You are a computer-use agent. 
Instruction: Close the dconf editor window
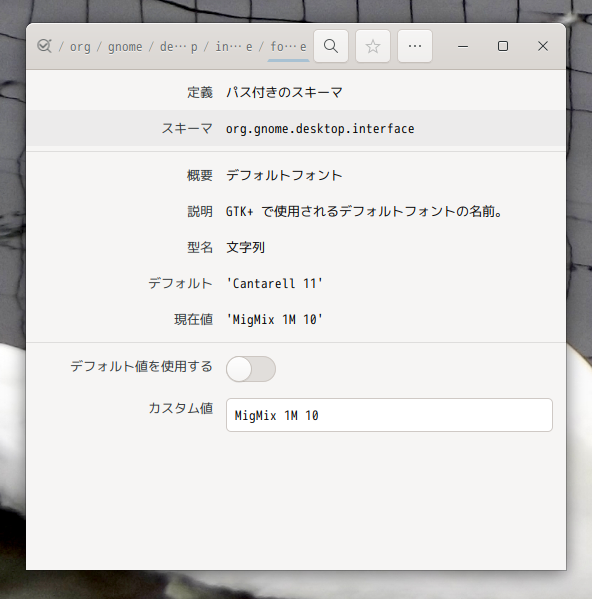point(543,46)
